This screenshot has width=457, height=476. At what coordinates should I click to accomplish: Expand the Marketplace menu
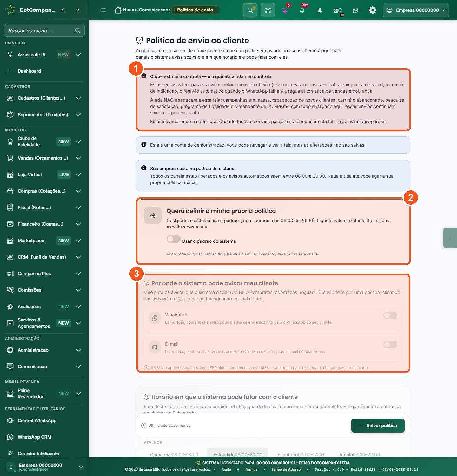point(78,241)
